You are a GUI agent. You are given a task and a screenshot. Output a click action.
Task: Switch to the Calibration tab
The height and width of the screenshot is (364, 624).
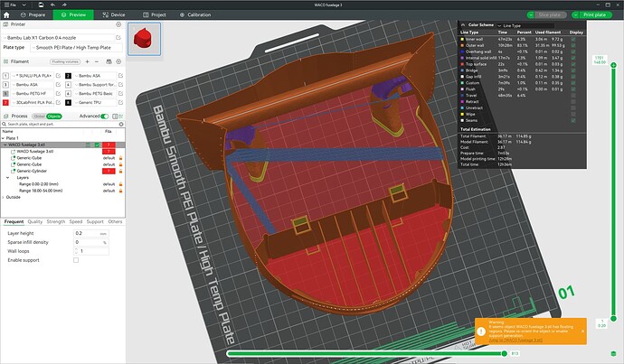pos(195,14)
